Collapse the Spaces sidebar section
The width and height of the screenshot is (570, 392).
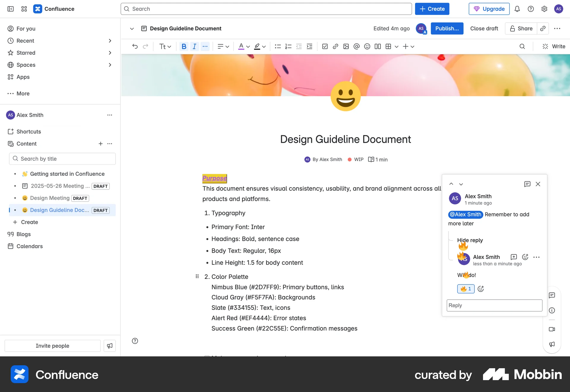pos(110,65)
